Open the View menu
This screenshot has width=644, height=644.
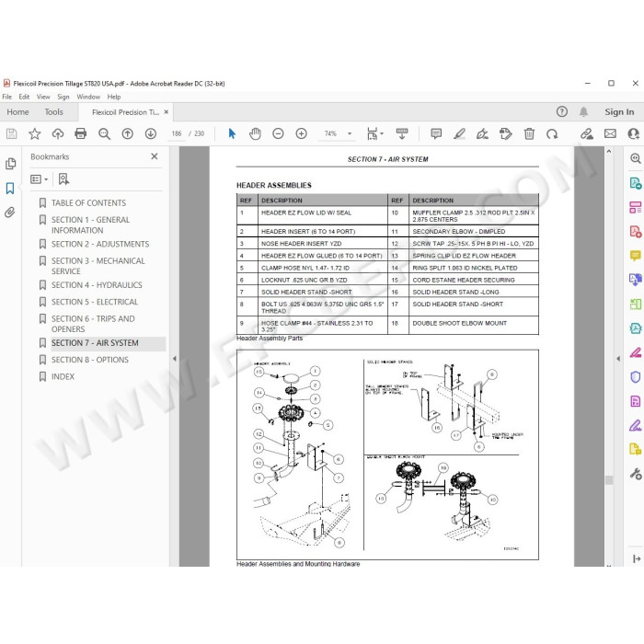(x=43, y=97)
